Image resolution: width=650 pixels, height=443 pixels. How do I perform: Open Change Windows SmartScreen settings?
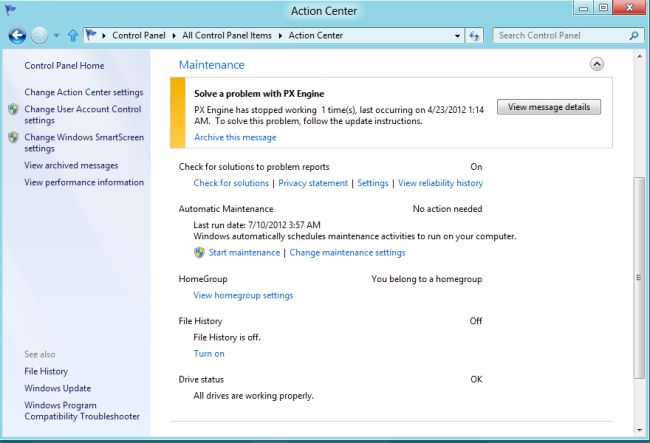pyautogui.click(x=84, y=143)
